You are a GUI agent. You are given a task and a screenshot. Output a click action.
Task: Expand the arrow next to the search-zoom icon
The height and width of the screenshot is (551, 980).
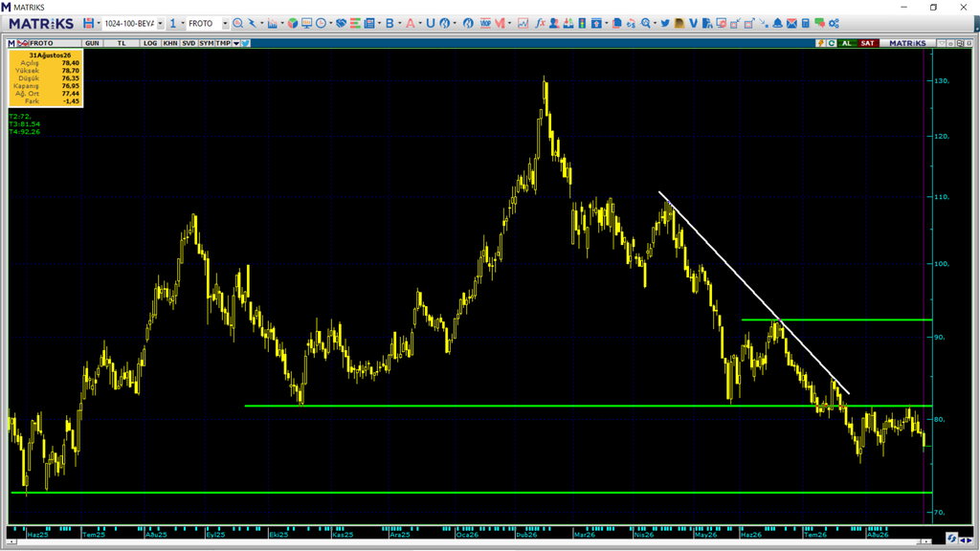655,23
